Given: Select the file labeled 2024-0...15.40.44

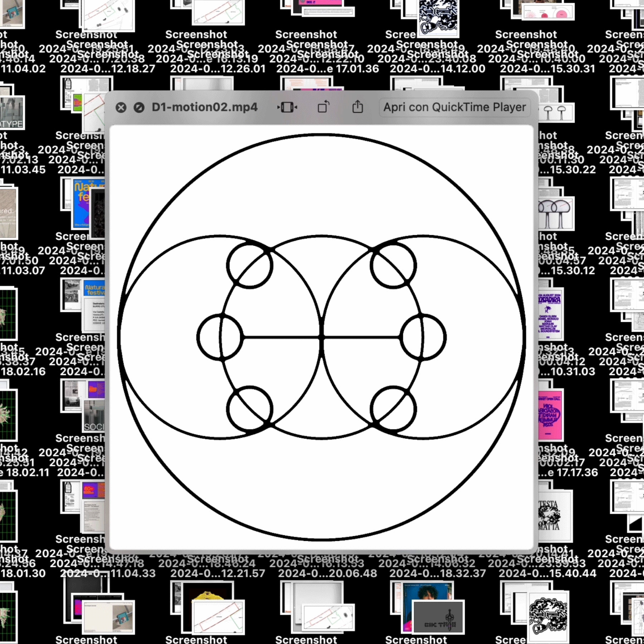Looking at the screenshot, I should coord(547,573).
